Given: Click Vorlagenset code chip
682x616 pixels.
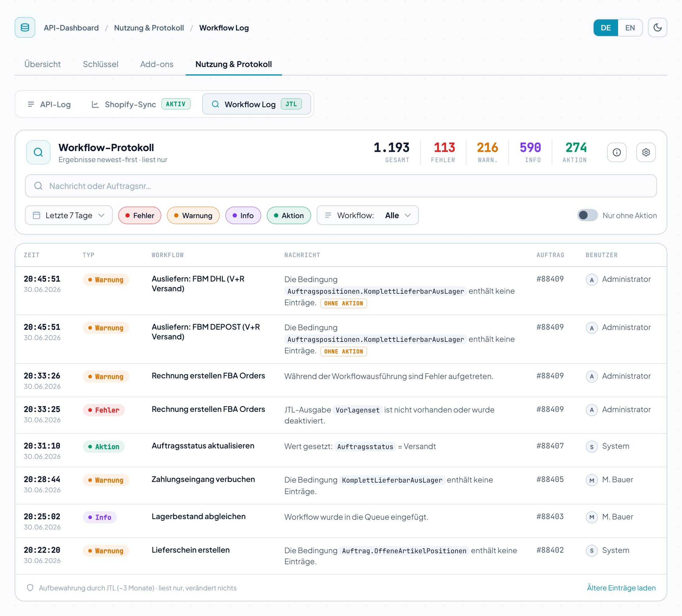Looking at the screenshot, I should click(357, 410).
